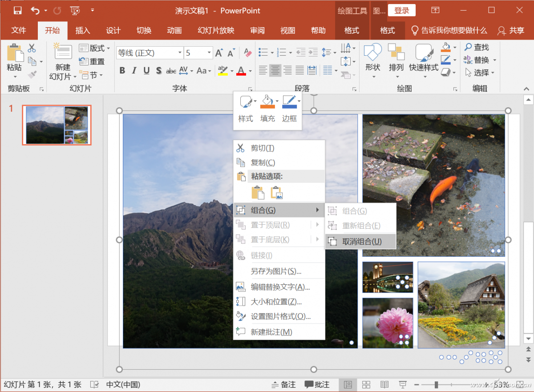Click the Find magnifier icon

[x=468, y=47]
